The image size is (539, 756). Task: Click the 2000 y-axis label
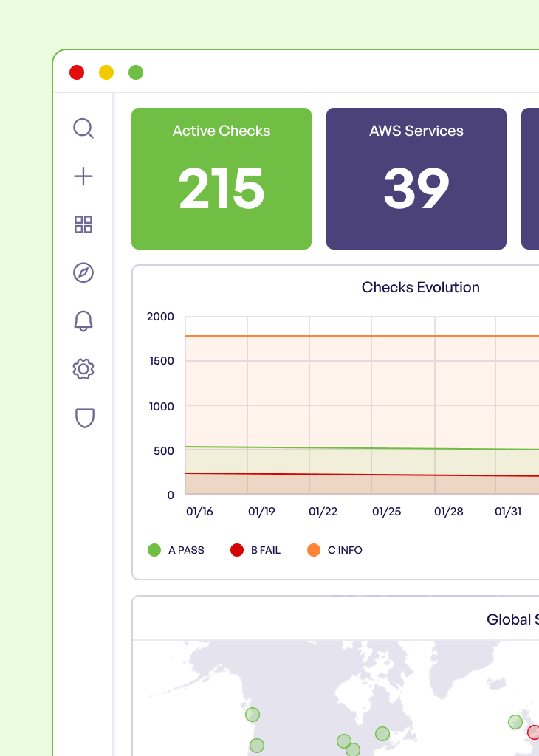pos(160,317)
